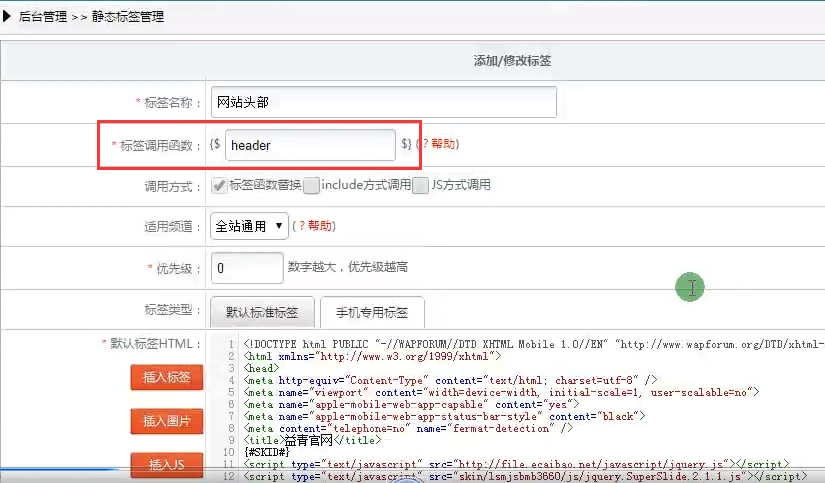
Task: Click code line 2 with html xmlns
Action: point(373,356)
